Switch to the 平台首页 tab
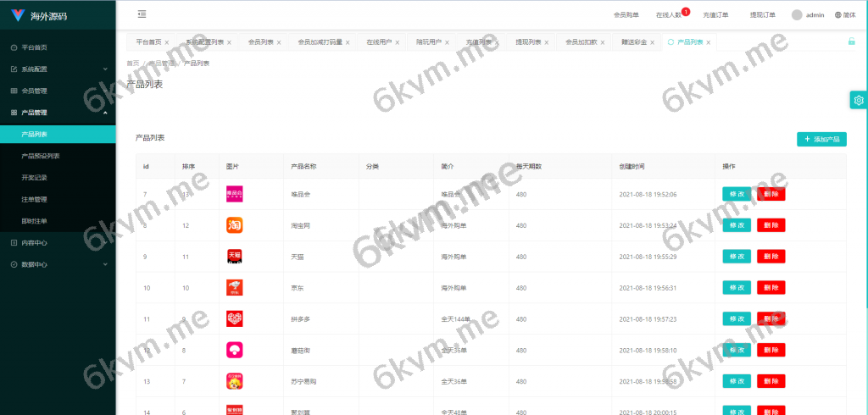 coord(149,42)
